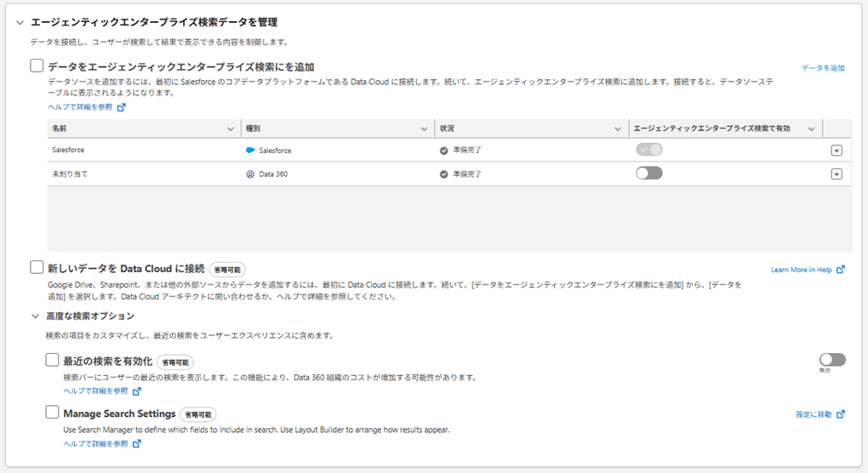This screenshot has width=868, height=473.
Task: Open the row actions dropdown for Salesforce row
Action: tap(837, 151)
